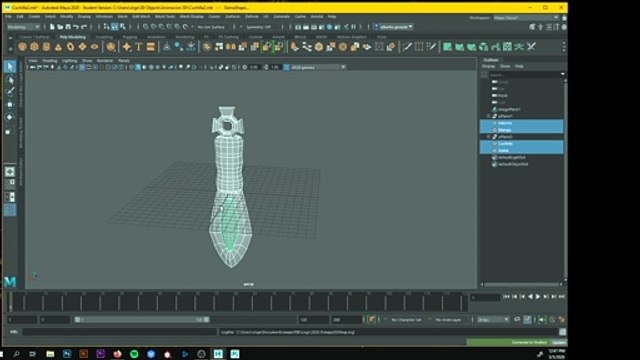Click the Outliner search field
This screenshot has height=360, width=640.
524,74
